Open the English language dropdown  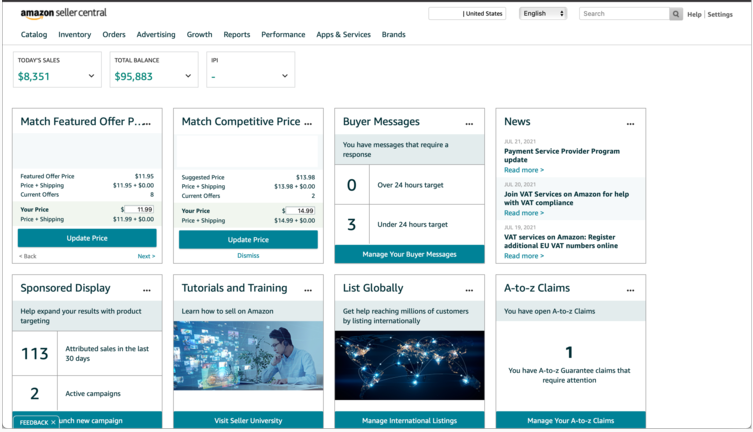[x=543, y=13]
